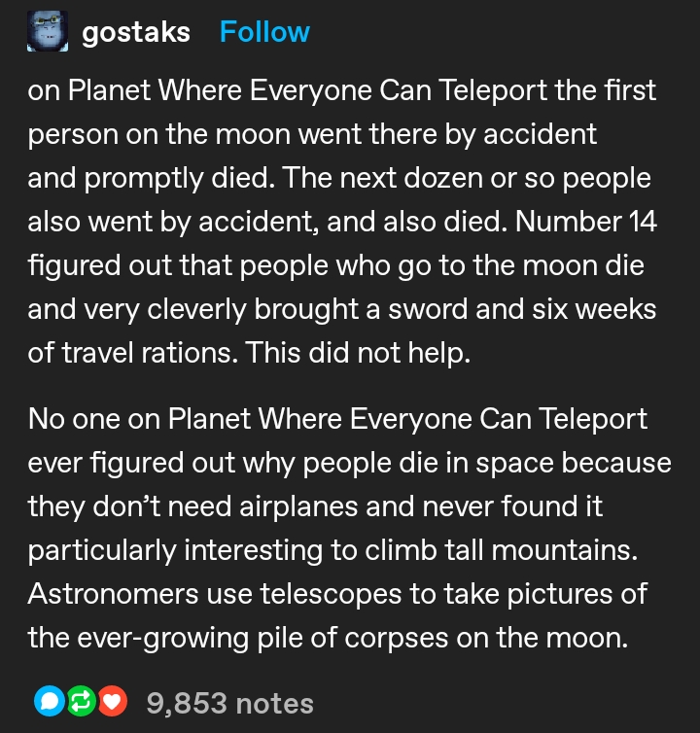Image resolution: width=700 pixels, height=733 pixels.
Task: Click the text "Number 14" in the post
Action: [x=586, y=221]
